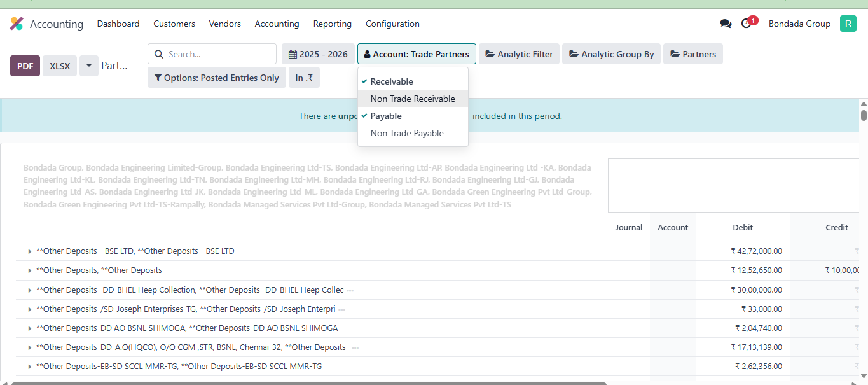Open the Reporting menu
868x385 pixels.
pyautogui.click(x=332, y=24)
